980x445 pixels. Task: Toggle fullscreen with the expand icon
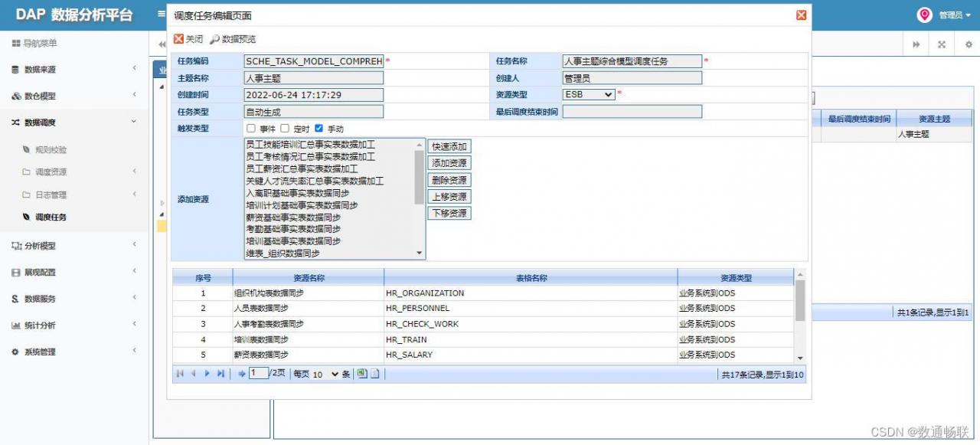pyautogui.click(x=942, y=44)
